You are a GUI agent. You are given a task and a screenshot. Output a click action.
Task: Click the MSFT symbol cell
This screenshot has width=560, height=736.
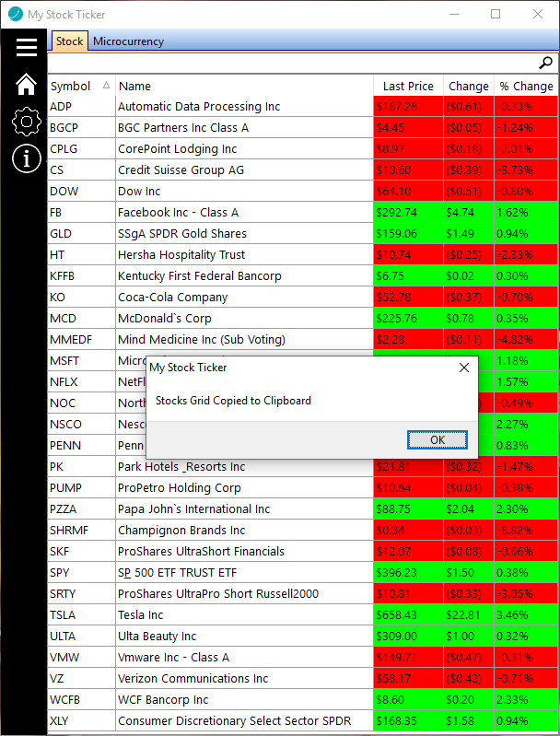81,360
